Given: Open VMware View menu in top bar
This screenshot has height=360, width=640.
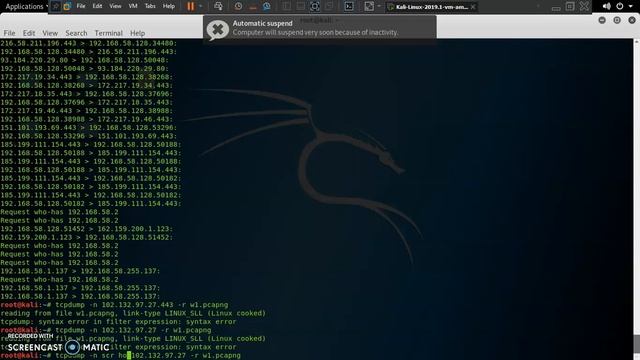Looking at the screenshot, I should (x=115, y=6).
